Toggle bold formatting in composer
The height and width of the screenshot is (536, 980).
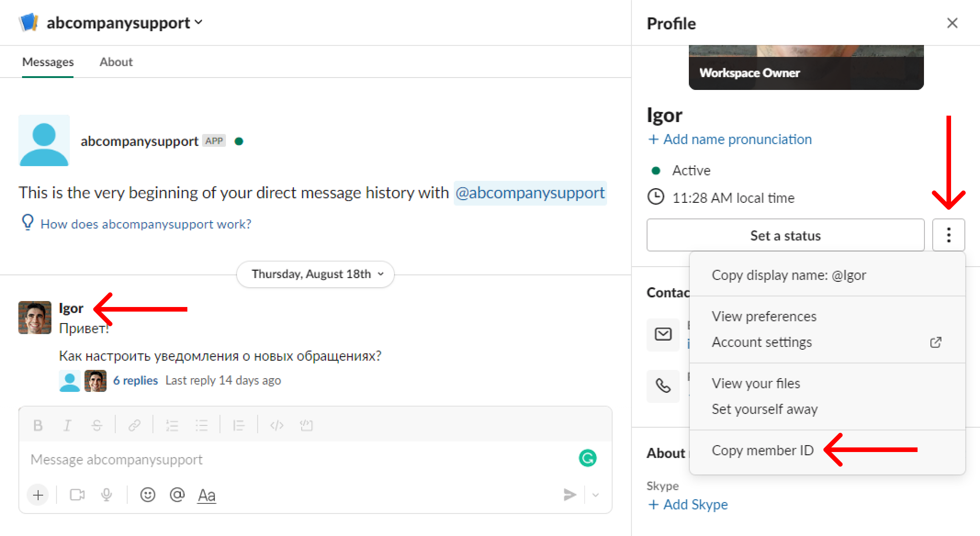pos(38,425)
